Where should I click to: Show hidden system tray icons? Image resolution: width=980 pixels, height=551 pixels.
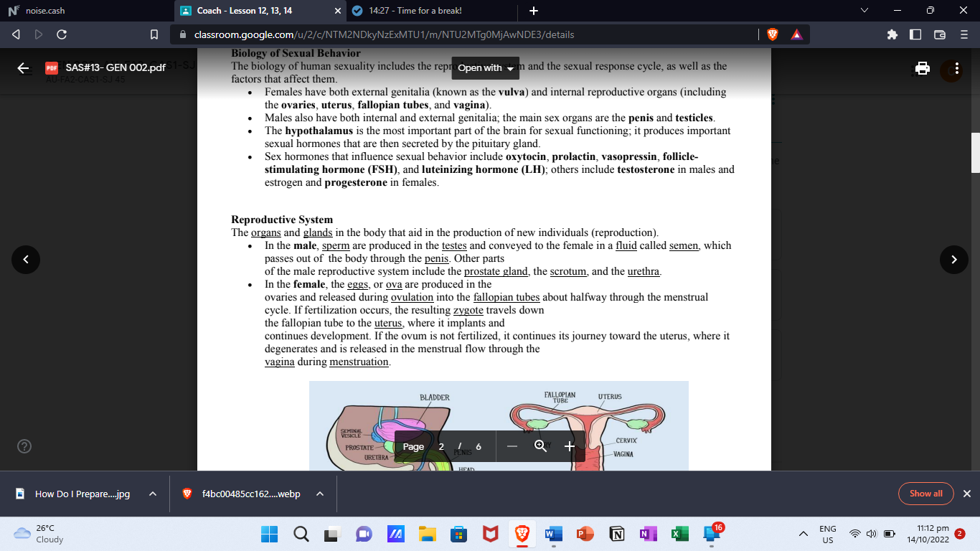(x=804, y=534)
